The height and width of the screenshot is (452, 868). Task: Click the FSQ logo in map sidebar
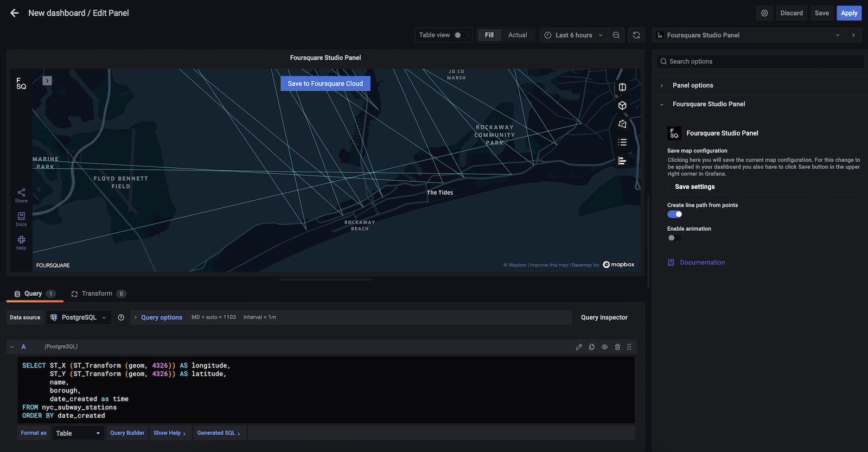point(21,84)
